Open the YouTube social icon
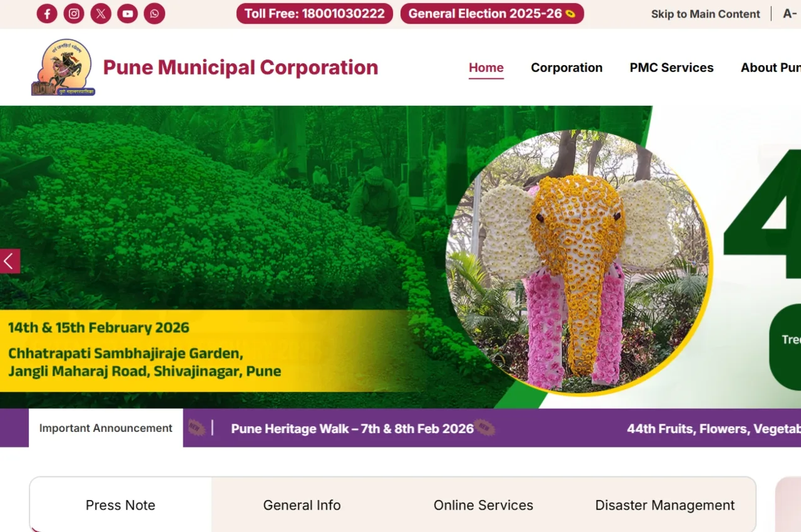 click(128, 13)
